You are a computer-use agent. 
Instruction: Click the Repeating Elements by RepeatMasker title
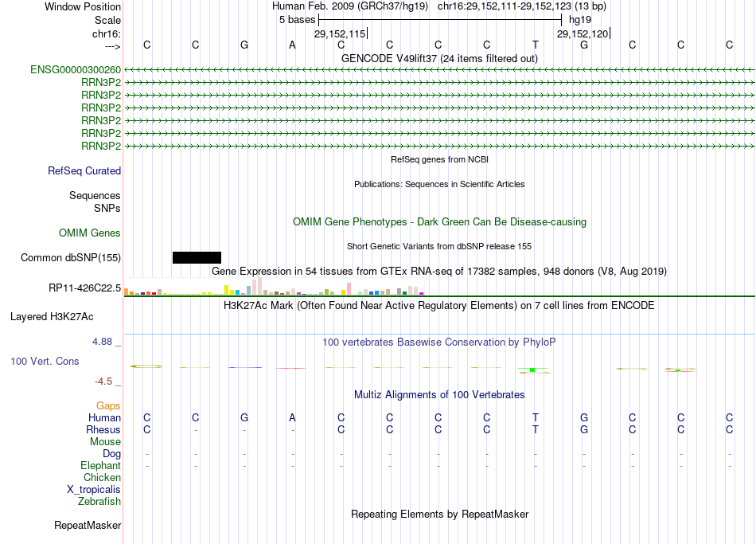440,514
